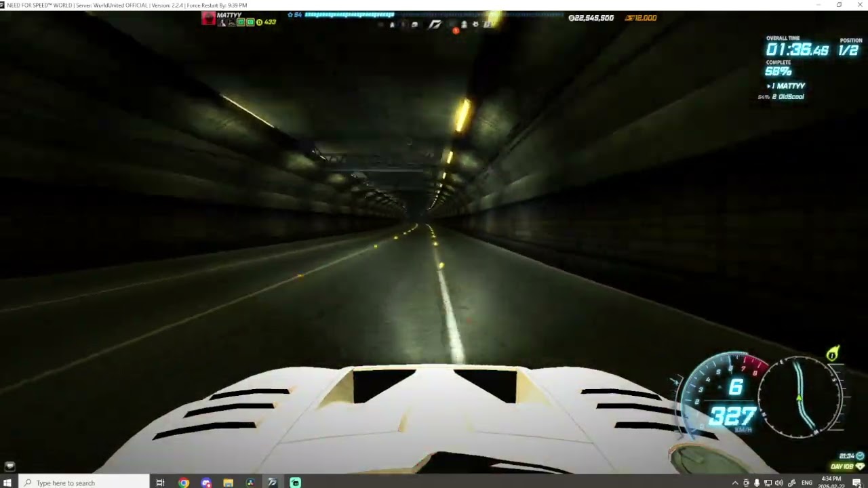Click the red driver avatar badge
Screen dimensions: 868x488
pyautogui.click(x=209, y=18)
